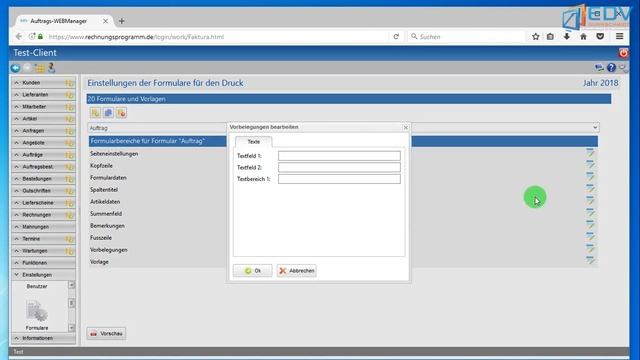Image resolution: width=640 pixels, height=360 pixels.
Task: Click the sidebar scroll-down arrow beside Formulare
Action: click(x=71, y=327)
